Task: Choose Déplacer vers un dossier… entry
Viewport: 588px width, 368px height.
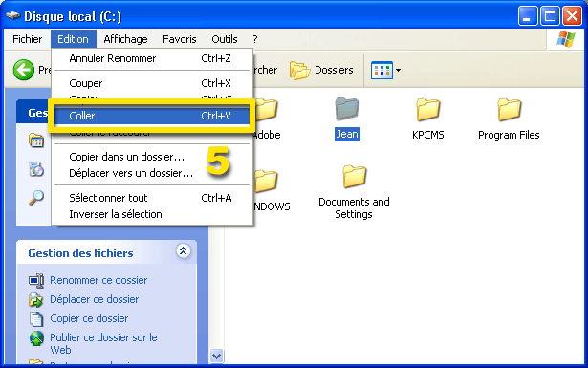Action: click(x=152, y=173)
